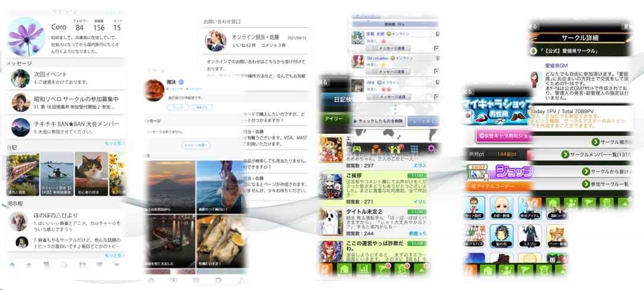Viewport: 644px width, 290px height.
Task: Open ほのぼの△びより bulletin board entry
Action: [66, 222]
